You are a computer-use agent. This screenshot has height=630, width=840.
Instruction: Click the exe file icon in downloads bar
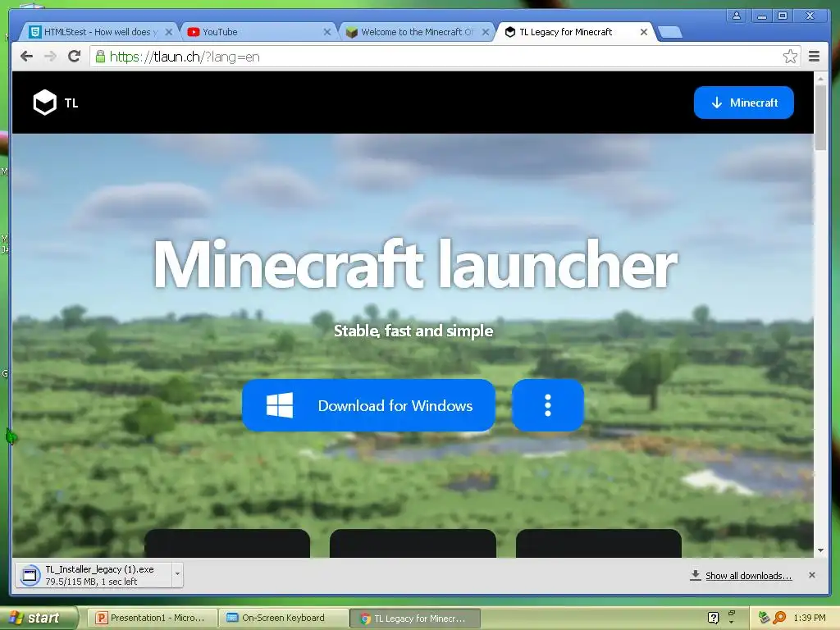30,575
